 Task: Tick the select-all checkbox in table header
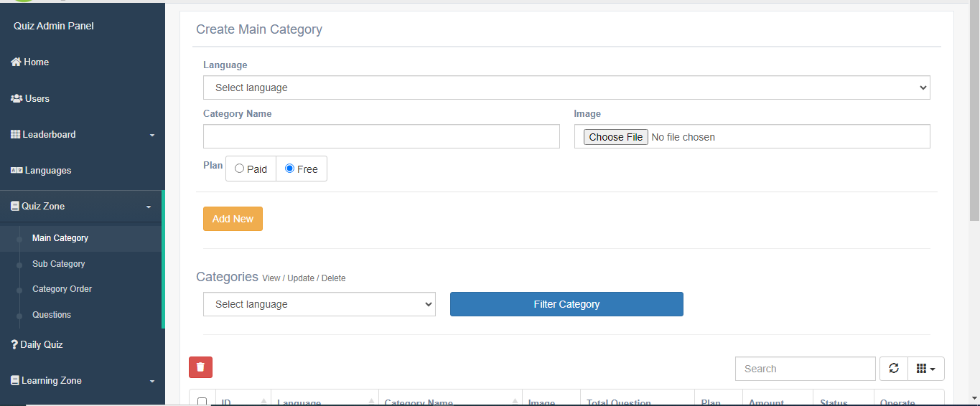(x=202, y=402)
